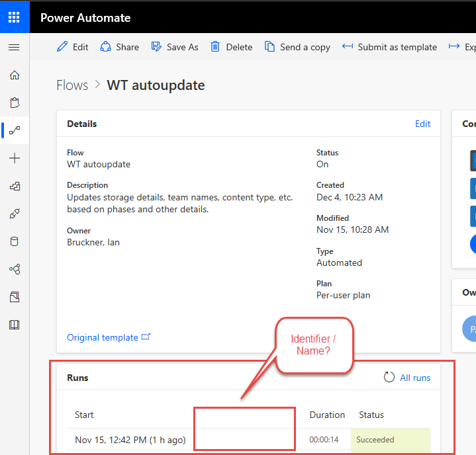Open the app launcher waffle icon
The width and height of the screenshot is (476, 455).
coord(14,17)
